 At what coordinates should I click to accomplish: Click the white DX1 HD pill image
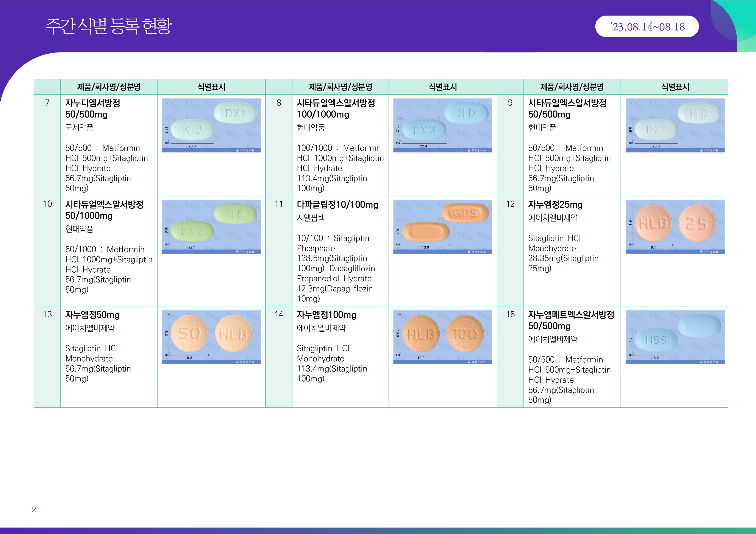coord(675,125)
